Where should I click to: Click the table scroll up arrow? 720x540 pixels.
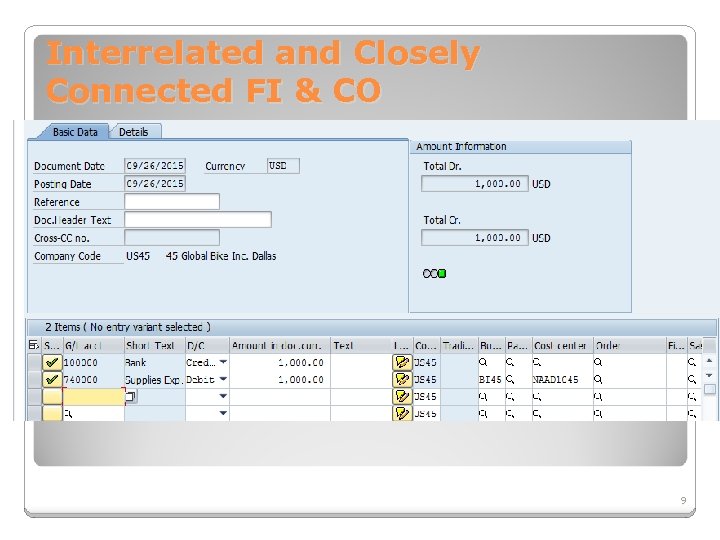(709, 360)
